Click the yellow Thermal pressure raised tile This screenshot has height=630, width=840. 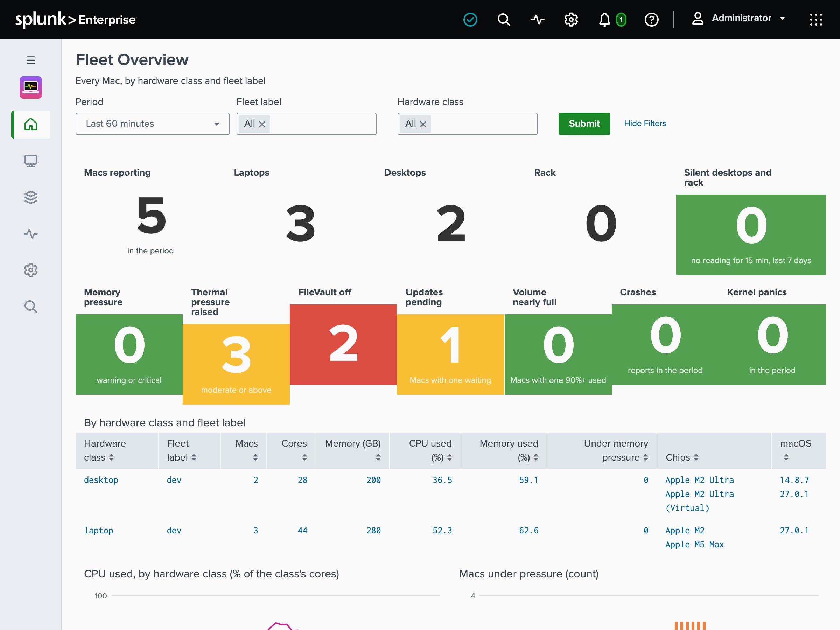coord(236,364)
